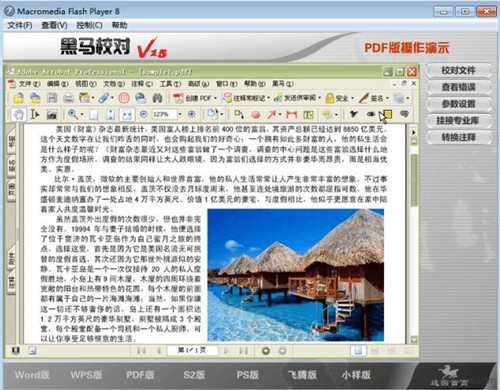Click the red oval drawing tool icon
This screenshot has height=390, width=500.
pyautogui.click(x=256, y=115)
